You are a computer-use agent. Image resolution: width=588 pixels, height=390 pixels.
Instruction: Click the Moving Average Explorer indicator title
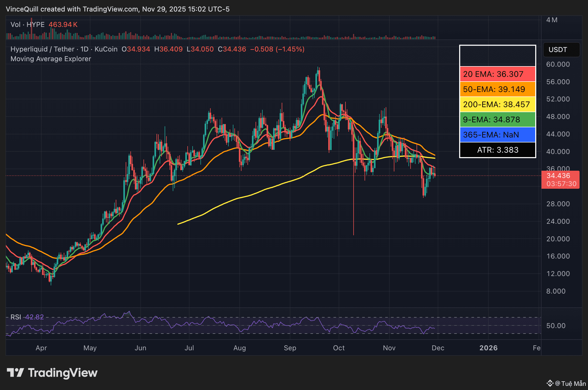click(x=51, y=59)
